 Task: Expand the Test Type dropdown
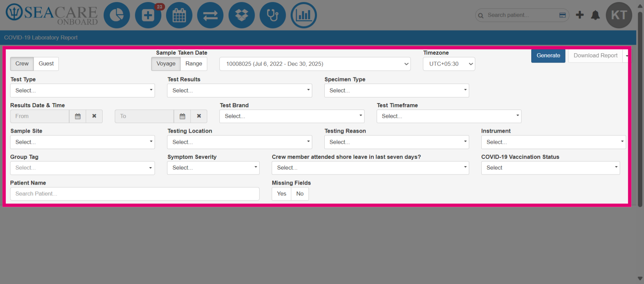point(83,90)
